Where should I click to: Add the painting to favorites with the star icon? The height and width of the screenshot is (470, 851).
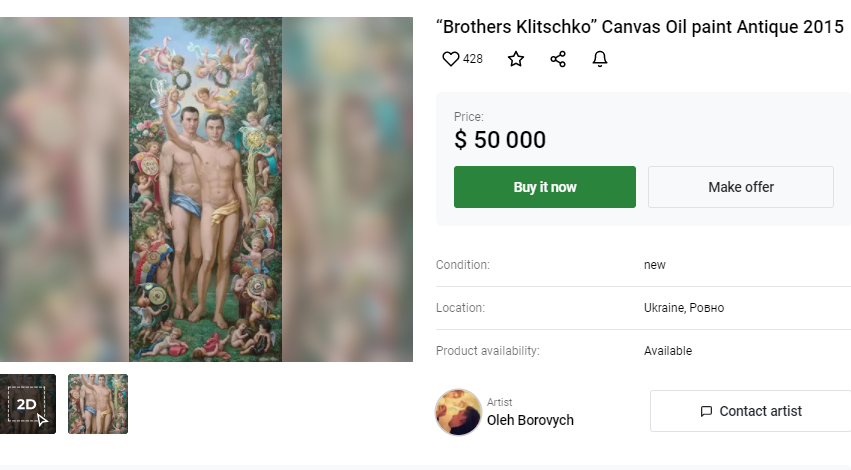pyautogui.click(x=516, y=59)
